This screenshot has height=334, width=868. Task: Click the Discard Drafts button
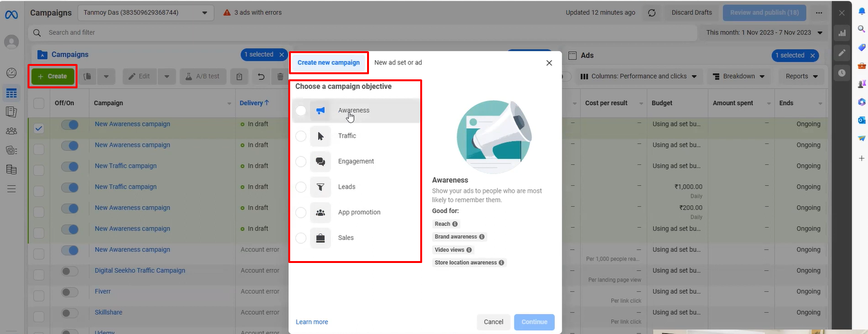[692, 13]
